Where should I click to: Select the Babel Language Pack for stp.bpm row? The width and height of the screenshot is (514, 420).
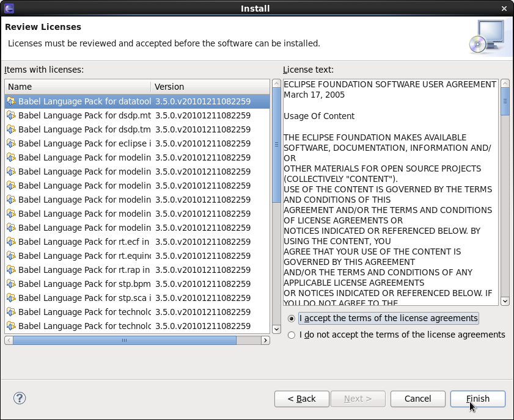click(138, 284)
